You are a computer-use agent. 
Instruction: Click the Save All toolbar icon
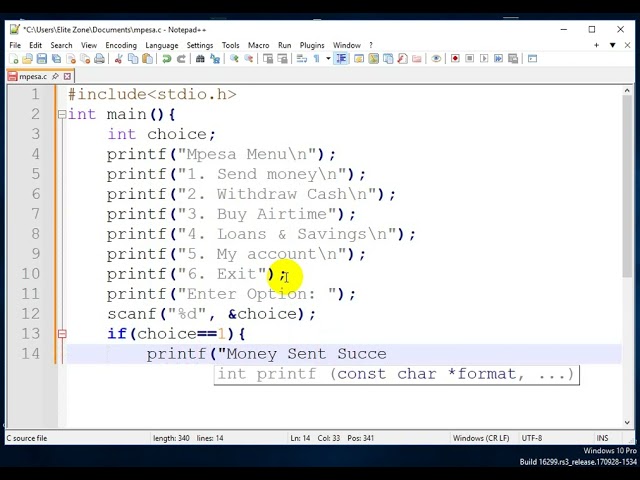click(x=56, y=59)
